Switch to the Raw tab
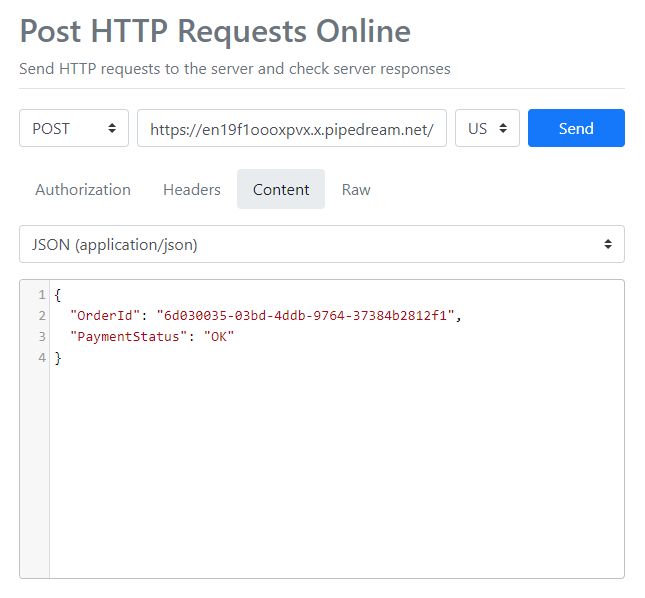Screen dimensions: 645x598 pyautogui.click(x=356, y=190)
